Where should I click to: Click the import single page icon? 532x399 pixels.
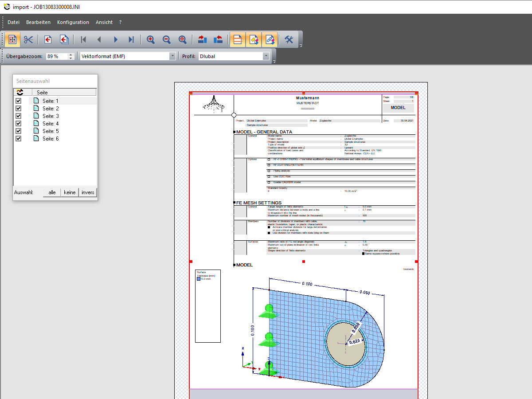click(x=48, y=39)
